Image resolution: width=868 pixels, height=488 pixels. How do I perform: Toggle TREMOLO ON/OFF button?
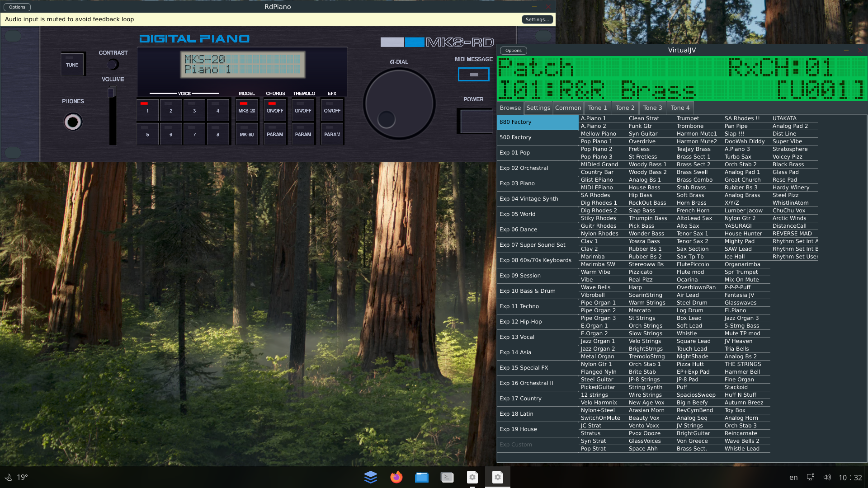[303, 110]
